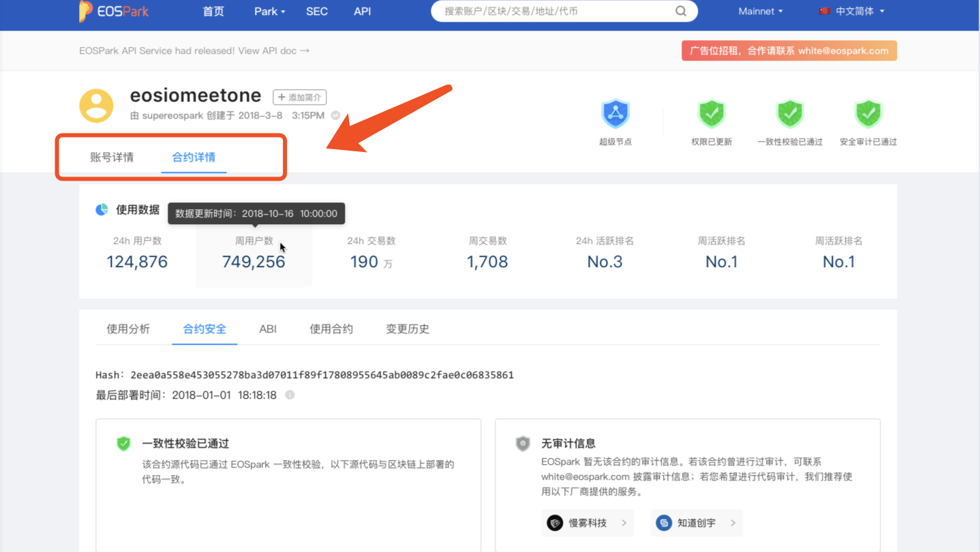Click the Chinese flag icon

[825, 11]
